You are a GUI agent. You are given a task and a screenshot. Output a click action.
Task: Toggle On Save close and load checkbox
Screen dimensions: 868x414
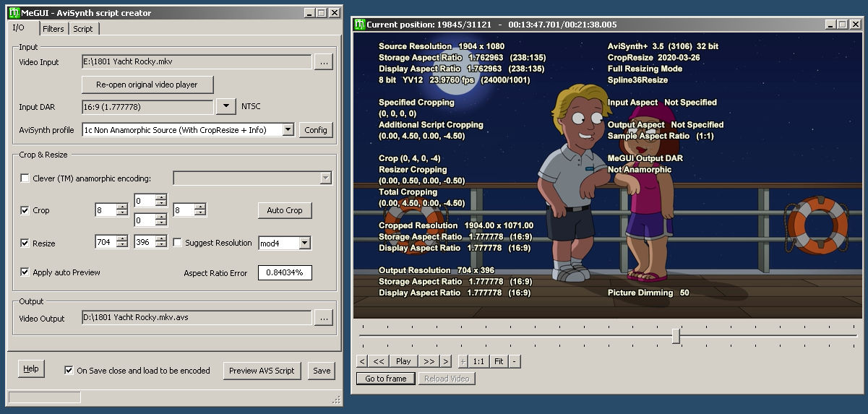coord(69,370)
